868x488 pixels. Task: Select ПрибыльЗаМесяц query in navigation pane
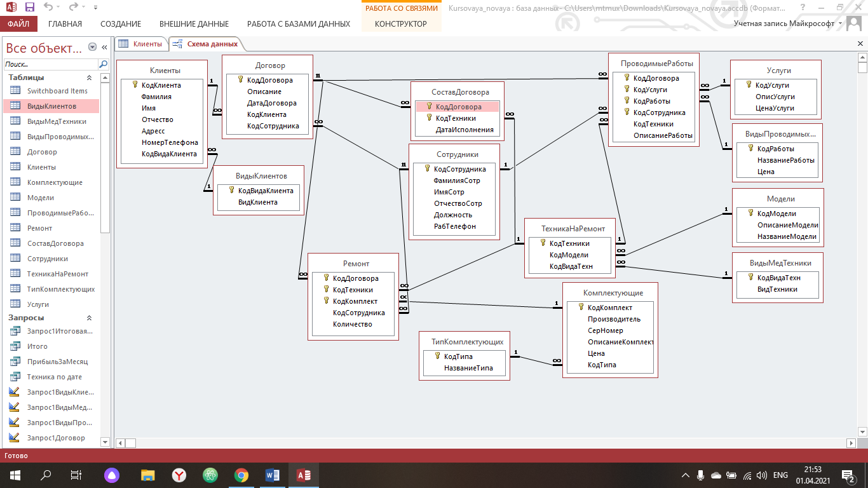51,362
